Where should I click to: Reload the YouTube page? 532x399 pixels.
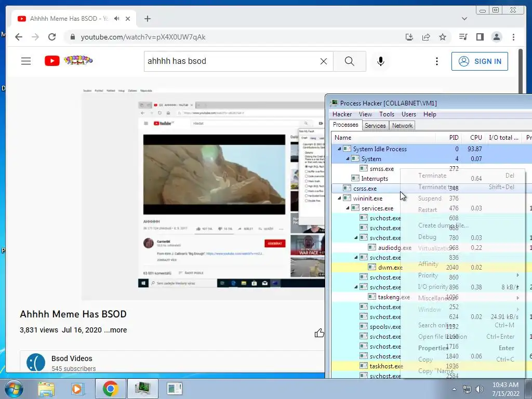point(52,37)
